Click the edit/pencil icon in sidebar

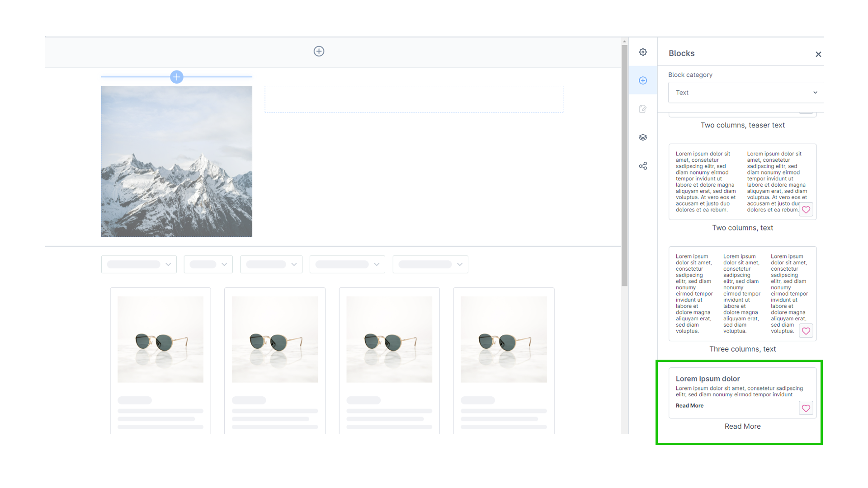coord(643,108)
